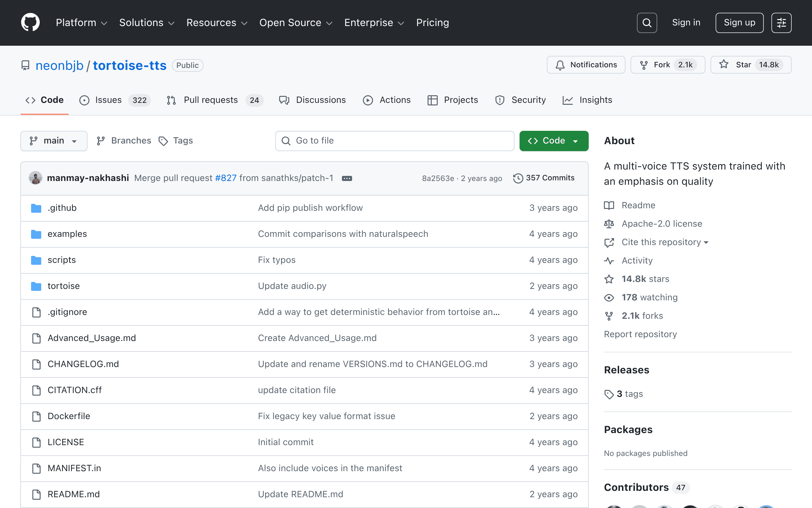Open the 3 tags releases link

(624, 394)
